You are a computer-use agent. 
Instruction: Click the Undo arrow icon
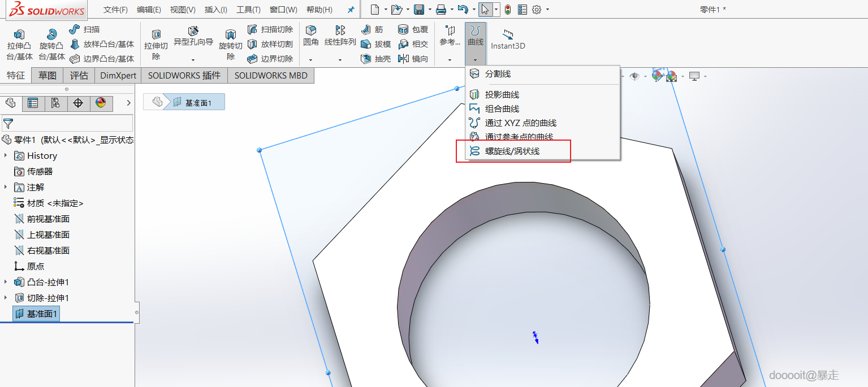[463, 10]
